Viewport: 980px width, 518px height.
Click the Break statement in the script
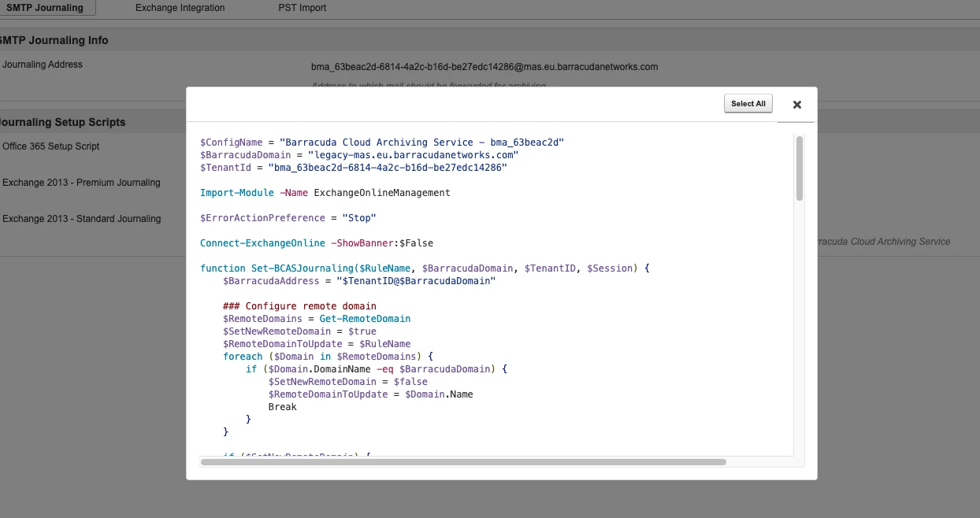[283, 407]
